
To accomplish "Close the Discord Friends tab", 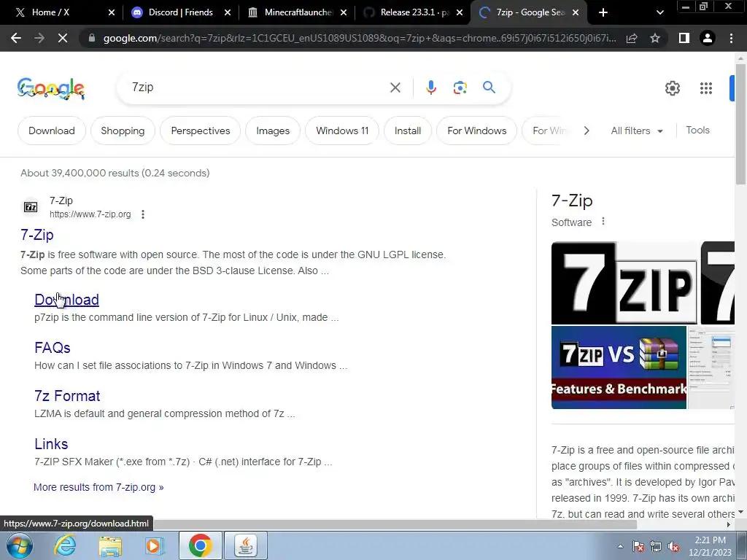I will 228,12.
